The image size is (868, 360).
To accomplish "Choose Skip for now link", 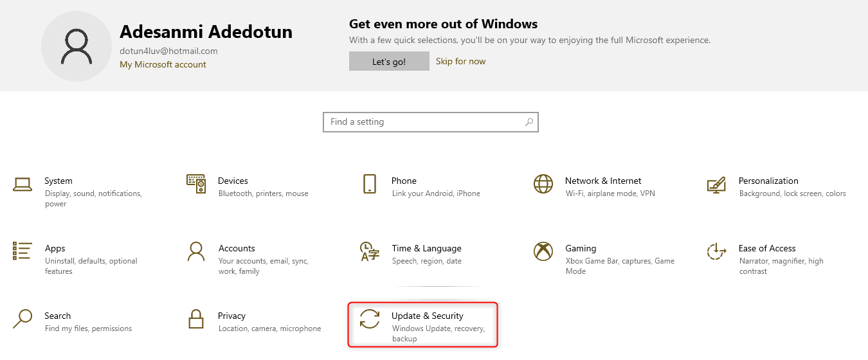I will (x=461, y=62).
